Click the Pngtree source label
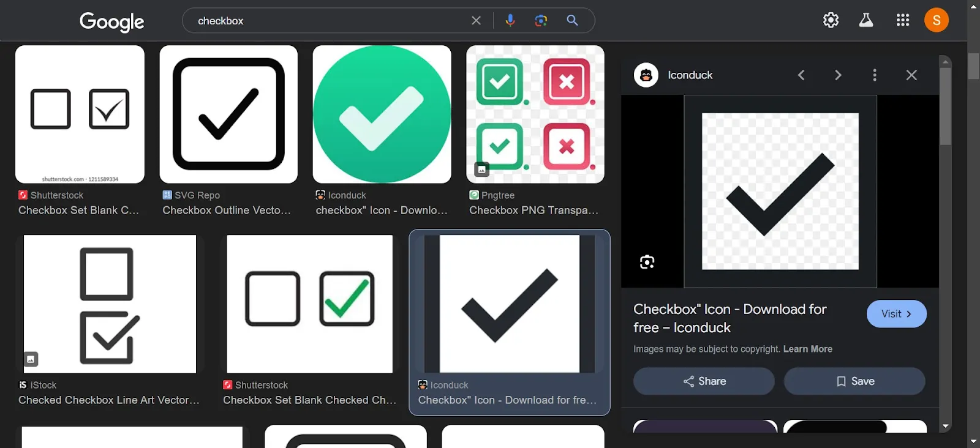This screenshot has height=448, width=980. coord(492,195)
